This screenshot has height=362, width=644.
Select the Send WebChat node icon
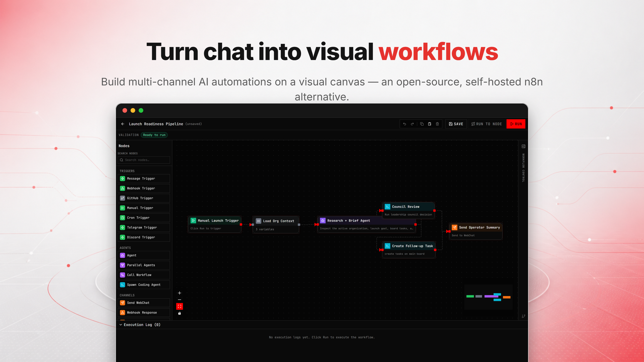point(122,303)
